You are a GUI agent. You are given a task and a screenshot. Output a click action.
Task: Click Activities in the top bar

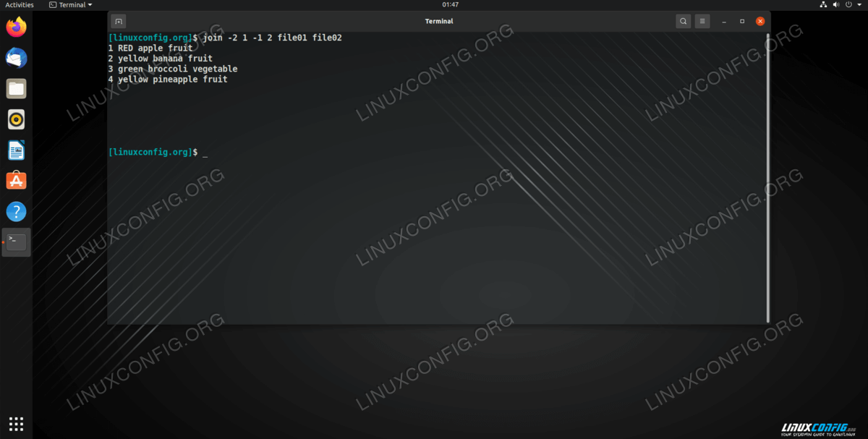[x=20, y=5]
